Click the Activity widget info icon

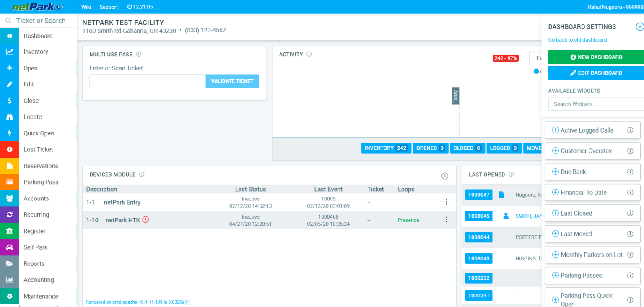click(x=309, y=54)
